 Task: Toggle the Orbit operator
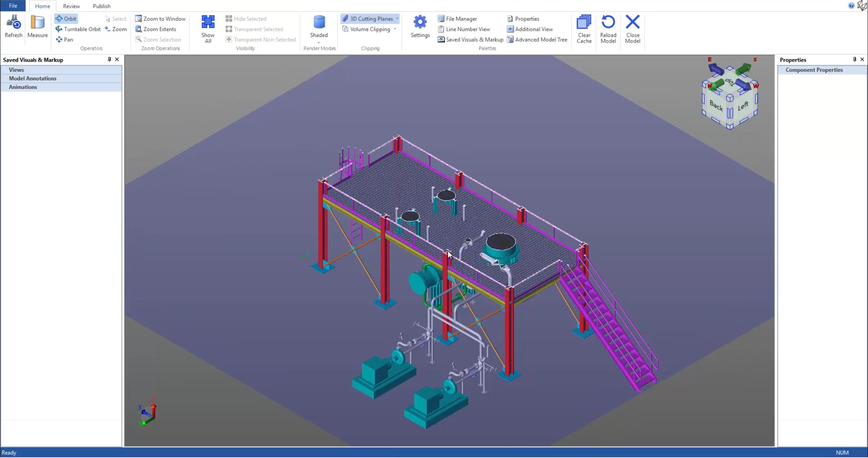click(x=66, y=19)
